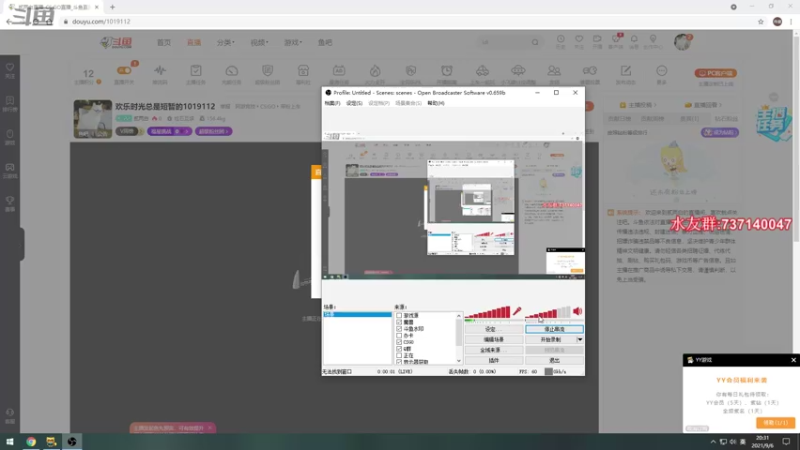
Task: Switch to the 贡献周榜 tab
Action: (653, 119)
